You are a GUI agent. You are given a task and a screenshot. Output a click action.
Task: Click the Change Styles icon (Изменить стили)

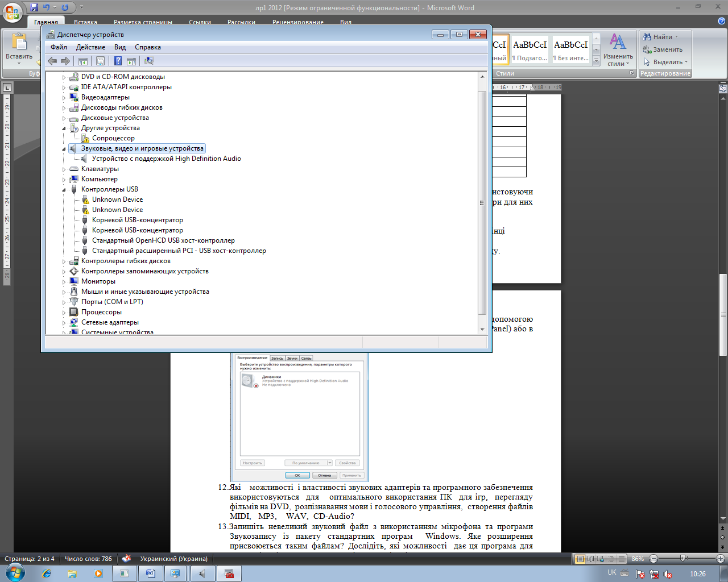point(618,41)
